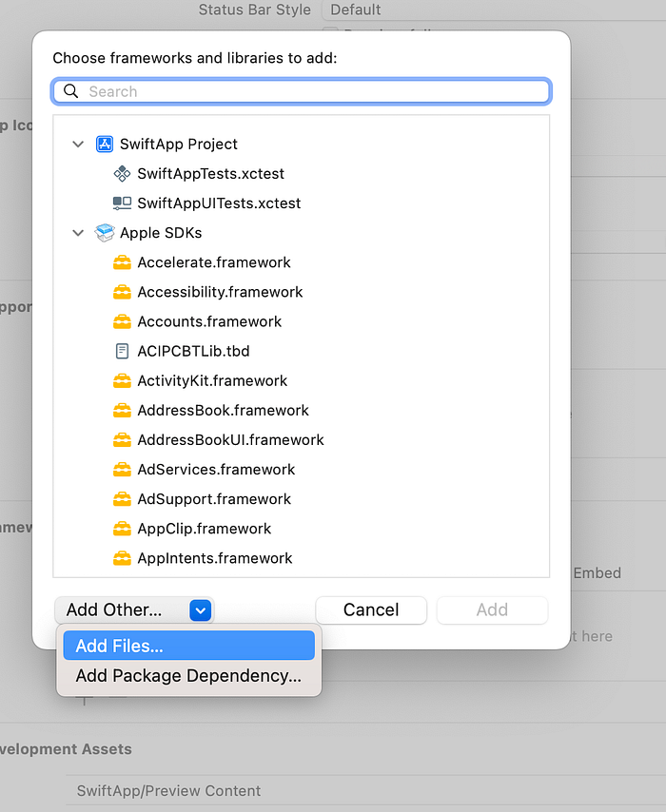Collapse the SwiftApp Project group chevron
This screenshot has height=812, width=666.
[x=78, y=144]
